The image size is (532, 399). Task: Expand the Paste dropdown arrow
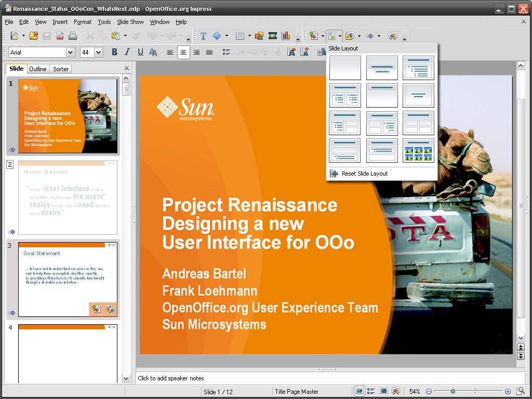(x=125, y=36)
